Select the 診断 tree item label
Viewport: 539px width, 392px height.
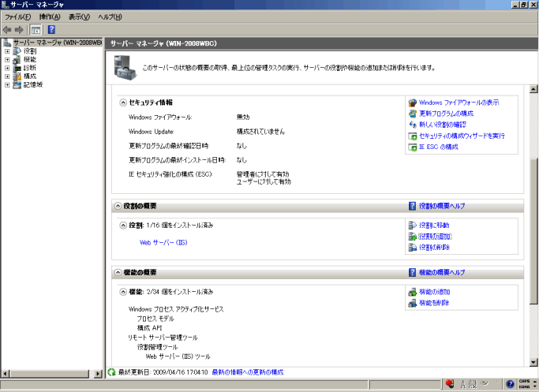click(29, 68)
